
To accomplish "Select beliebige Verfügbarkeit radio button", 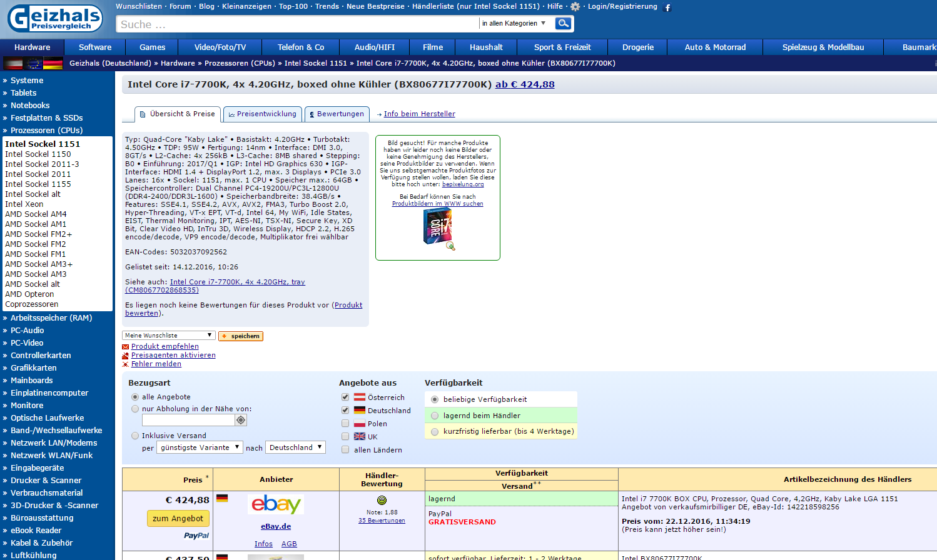I will click(435, 399).
